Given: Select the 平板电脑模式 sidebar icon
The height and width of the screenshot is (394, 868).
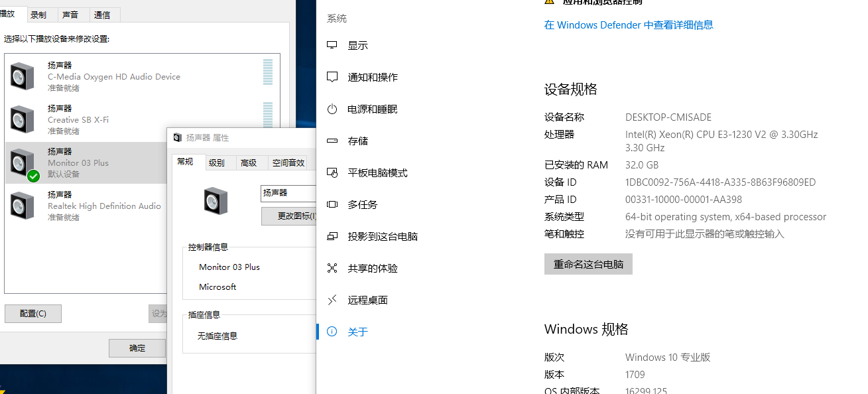Looking at the screenshot, I should point(332,172).
